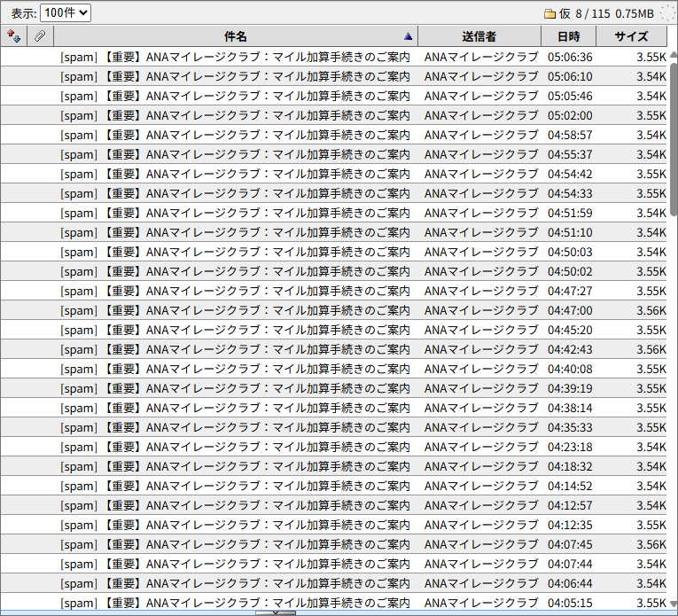678x616 pixels.
Task: Sort by the 日時 column header
Action: point(568,36)
